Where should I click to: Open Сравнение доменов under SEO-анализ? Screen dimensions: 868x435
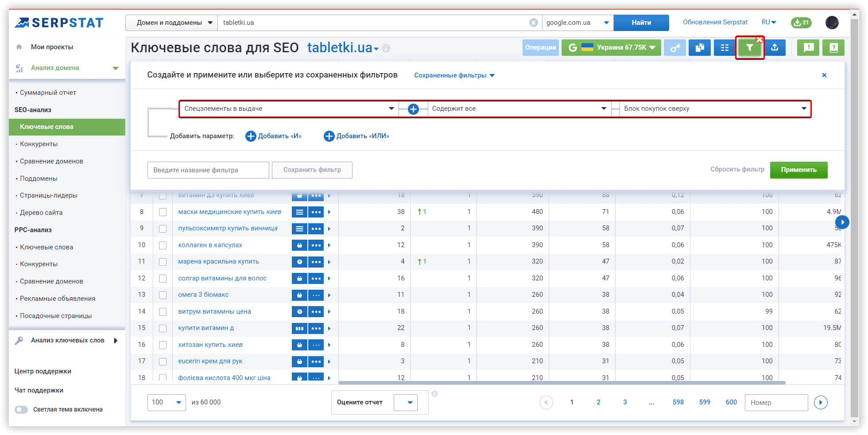[51, 161]
